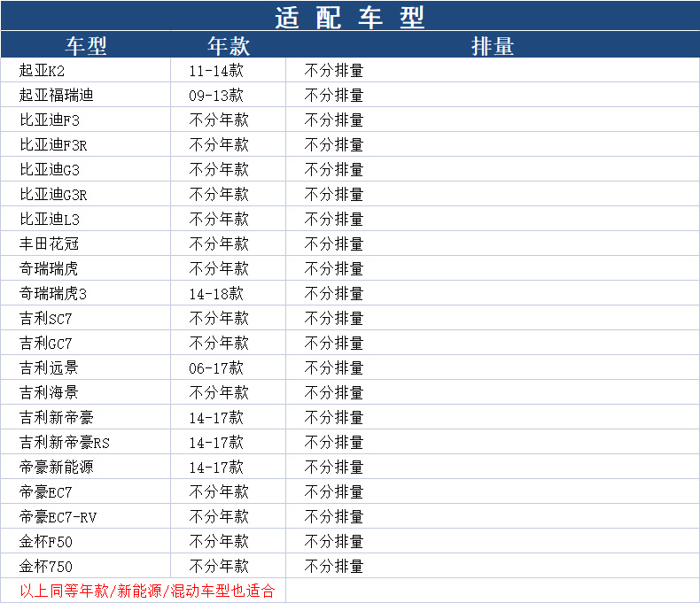Click 不分排量 in the 吉利远景 row

tap(334, 368)
